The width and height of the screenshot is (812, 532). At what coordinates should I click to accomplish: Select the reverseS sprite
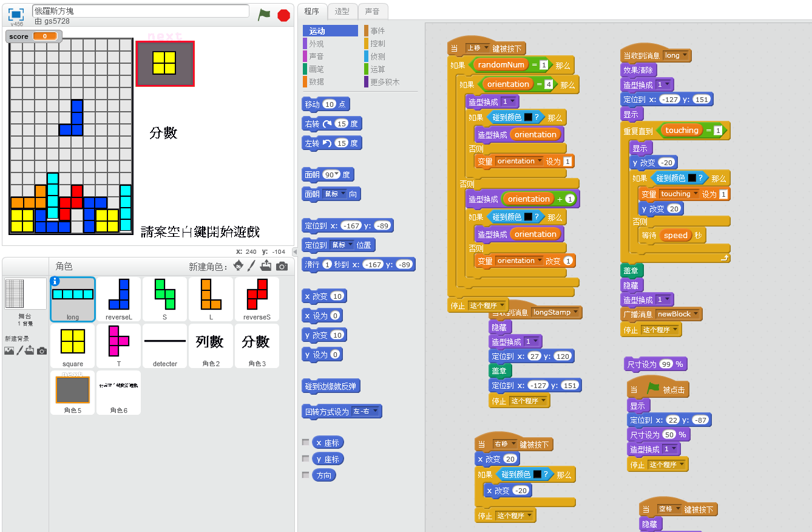click(x=257, y=299)
